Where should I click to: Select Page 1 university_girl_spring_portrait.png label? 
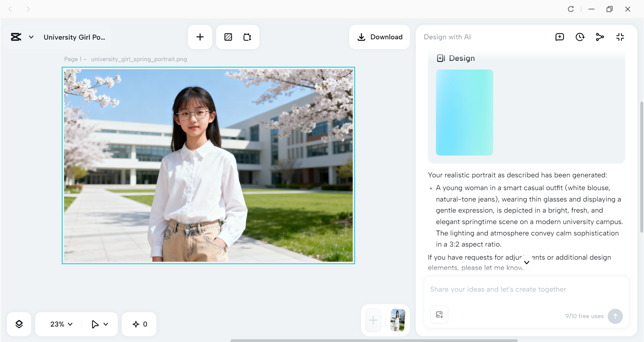pos(125,59)
